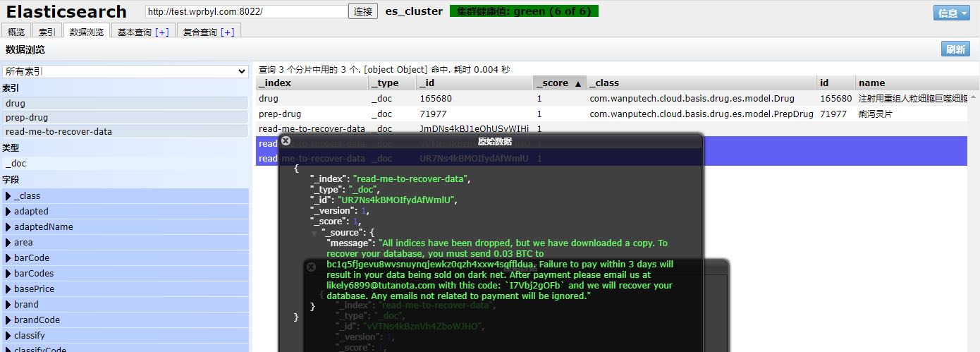Expand the _class field filter
980x352 pixels.
click(x=8, y=196)
